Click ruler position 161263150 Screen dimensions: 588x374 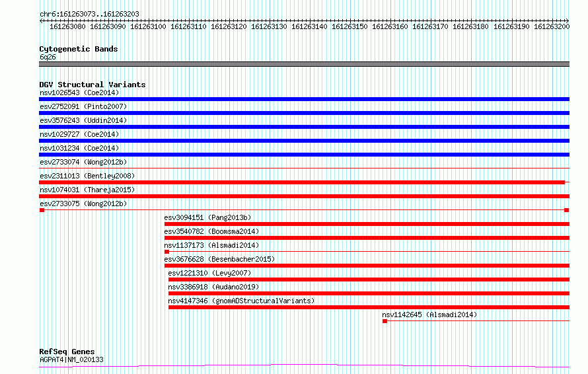coord(349,26)
